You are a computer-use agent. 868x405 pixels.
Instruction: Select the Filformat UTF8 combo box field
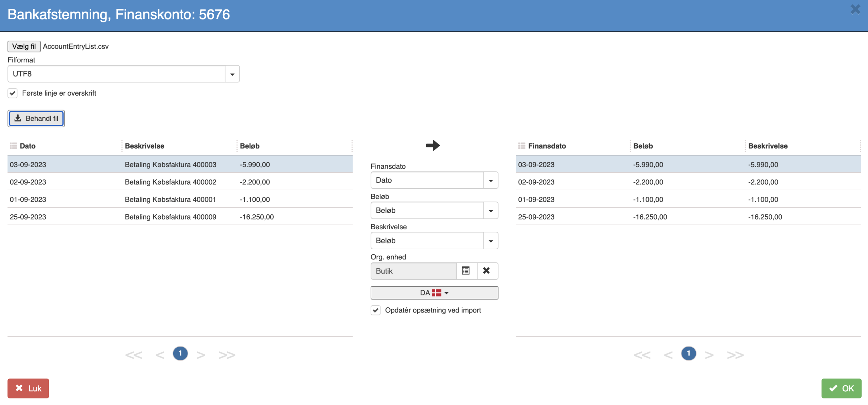(x=116, y=74)
